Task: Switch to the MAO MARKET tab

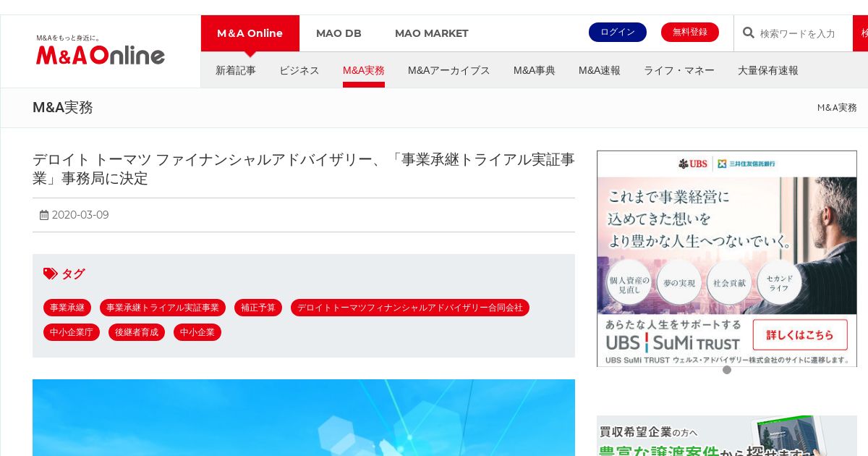Action: [432, 33]
